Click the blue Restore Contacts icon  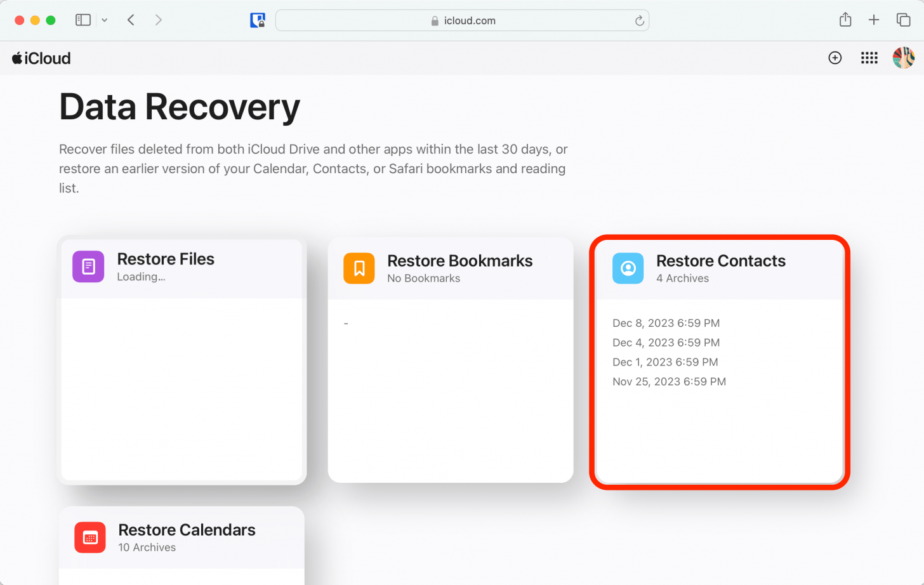(x=628, y=268)
